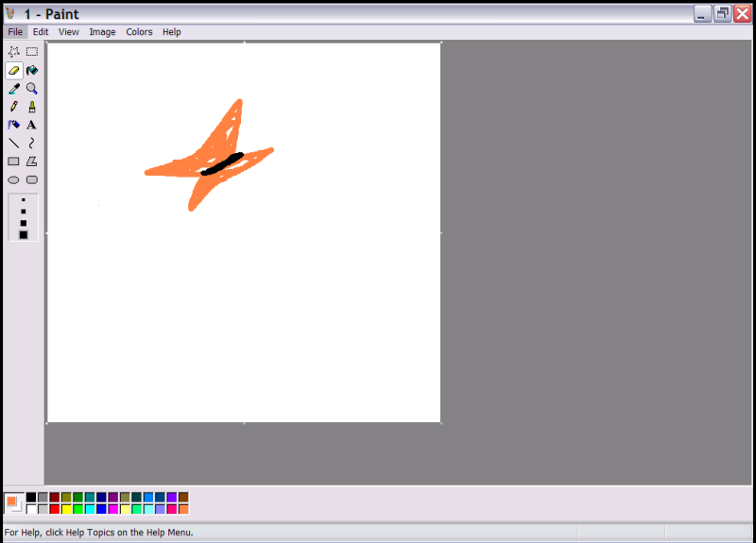This screenshot has width=756, height=543.
Task: Select the light gray color swatch
Action: click(x=43, y=509)
